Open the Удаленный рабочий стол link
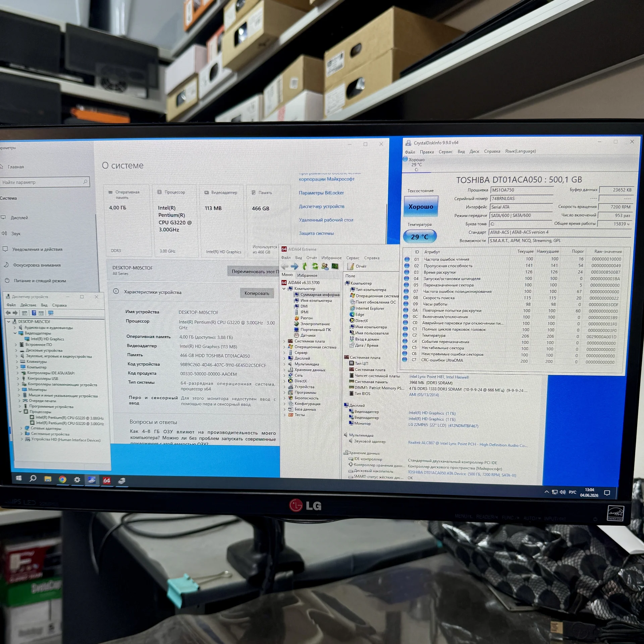The width and height of the screenshot is (644, 644). 326,220
